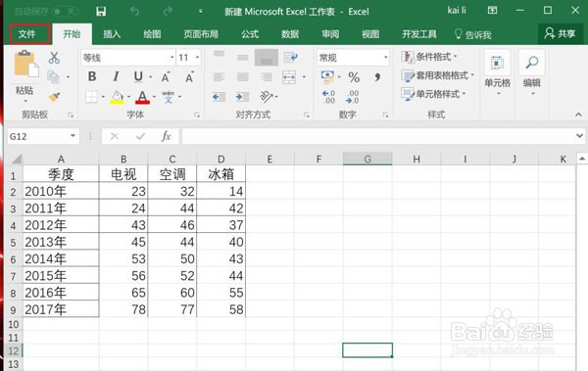Click the Paste clipboard icon
Screen dimensions: 588x371
(x=25, y=64)
